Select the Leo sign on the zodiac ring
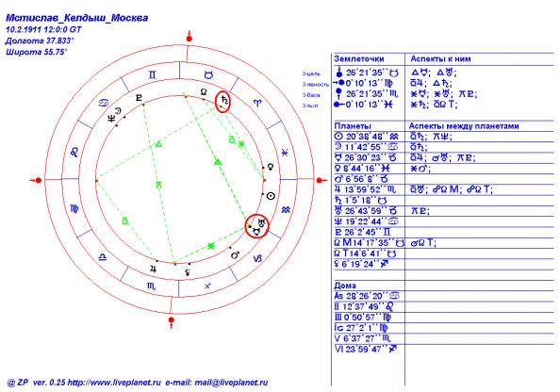The width and height of the screenshot is (560, 392). 74,153
